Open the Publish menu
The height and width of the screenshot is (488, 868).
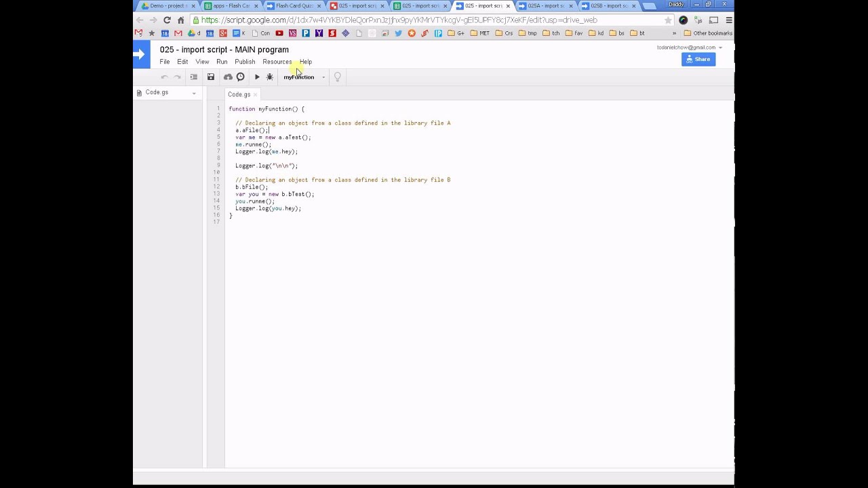click(245, 62)
